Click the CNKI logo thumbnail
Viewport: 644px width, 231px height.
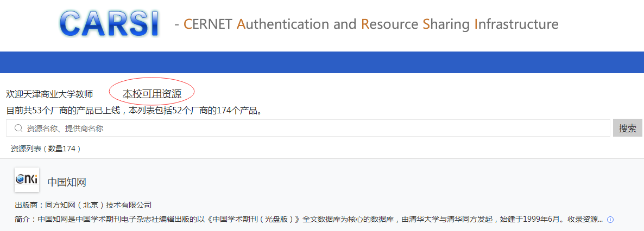click(x=27, y=179)
